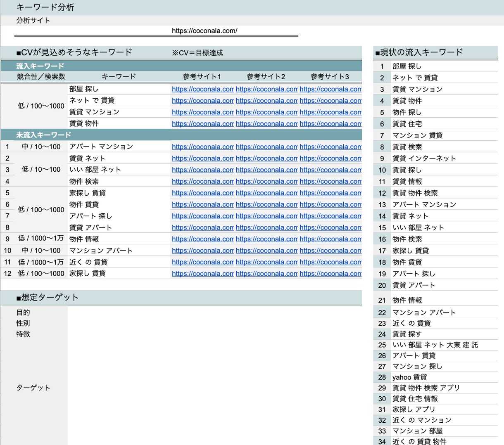The height and width of the screenshot is (445, 504).
Task: Open 参考サイト1 link for inflow keyword ネット で 賃貸
Action: click(x=203, y=100)
